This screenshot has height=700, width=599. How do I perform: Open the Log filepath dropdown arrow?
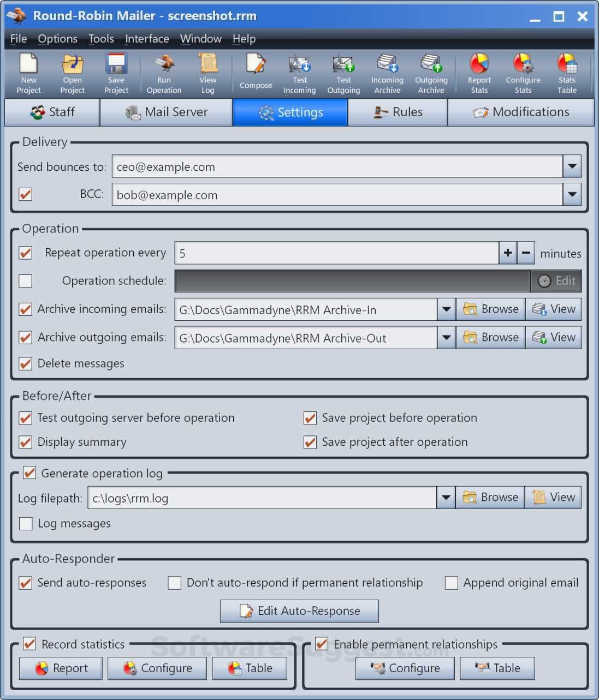pos(446,498)
